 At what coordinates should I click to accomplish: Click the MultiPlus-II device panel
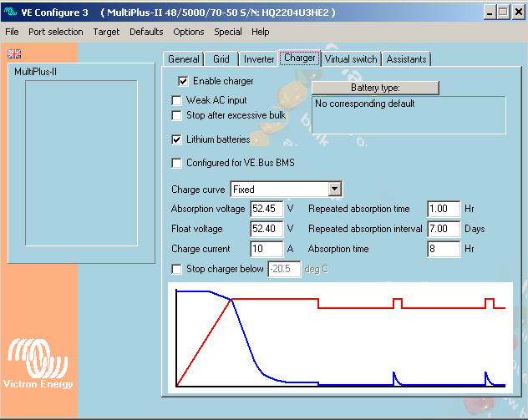(x=81, y=163)
